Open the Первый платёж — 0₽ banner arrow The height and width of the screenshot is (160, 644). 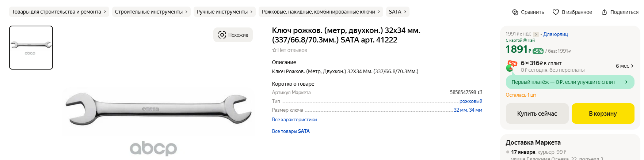626,82
